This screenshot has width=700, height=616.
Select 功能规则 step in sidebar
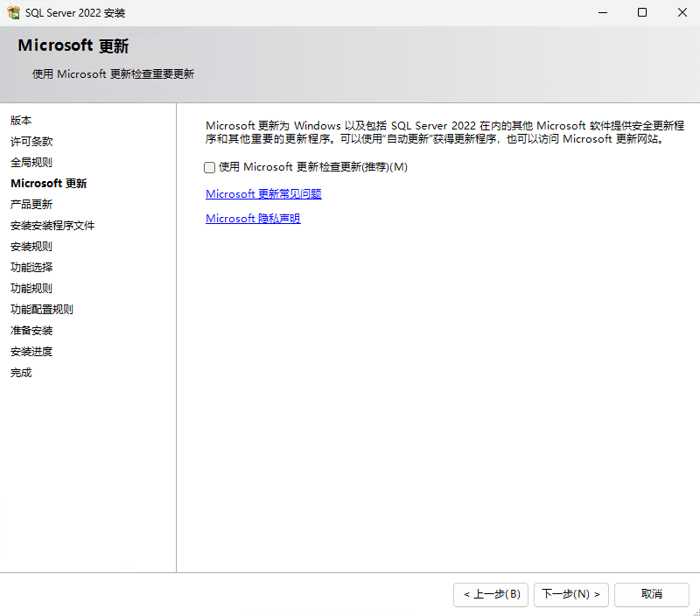click(31, 289)
